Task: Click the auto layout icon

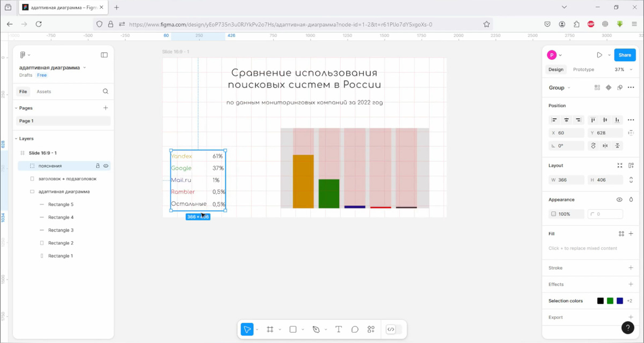Action: click(631, 166)
